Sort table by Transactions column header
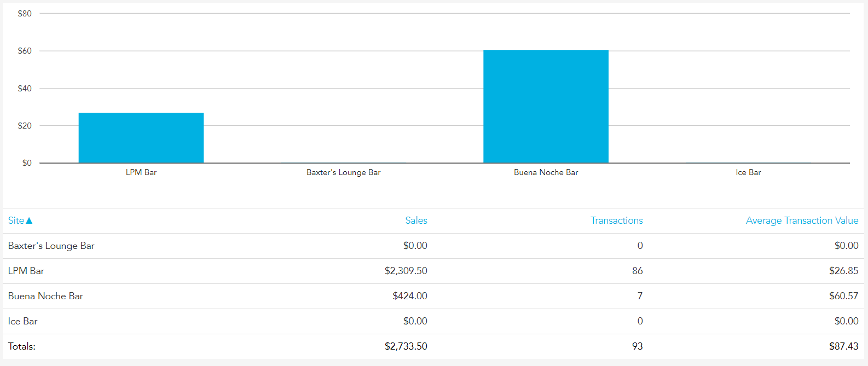Screen dimensions: 868x366 pos(616,220)
